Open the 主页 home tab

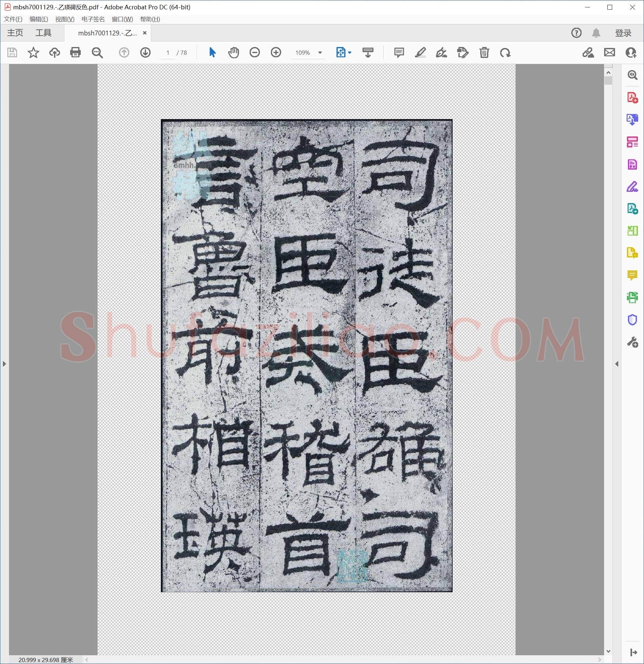pos(15,33)
